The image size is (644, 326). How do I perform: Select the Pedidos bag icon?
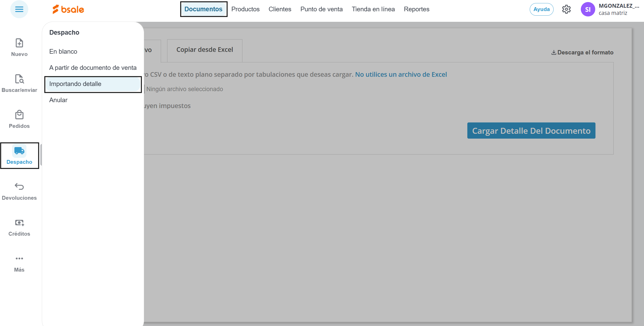coord(19,115)
